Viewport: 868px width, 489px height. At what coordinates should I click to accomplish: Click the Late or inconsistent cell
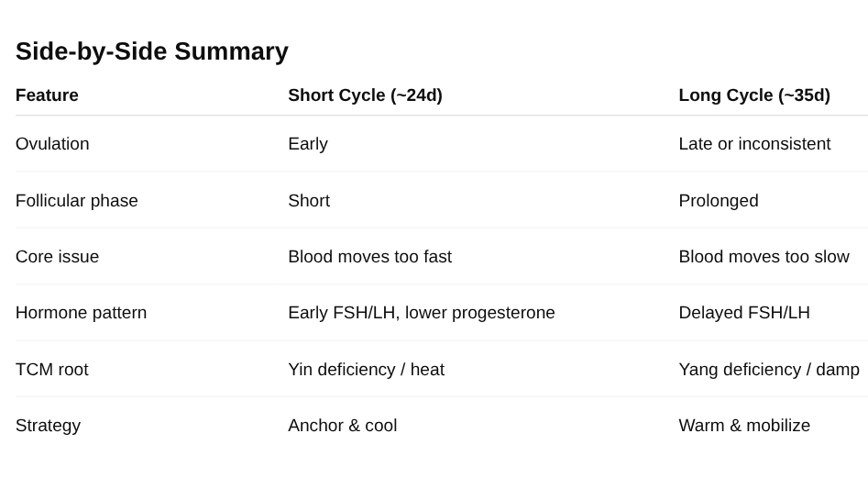(x=754, y=144)
